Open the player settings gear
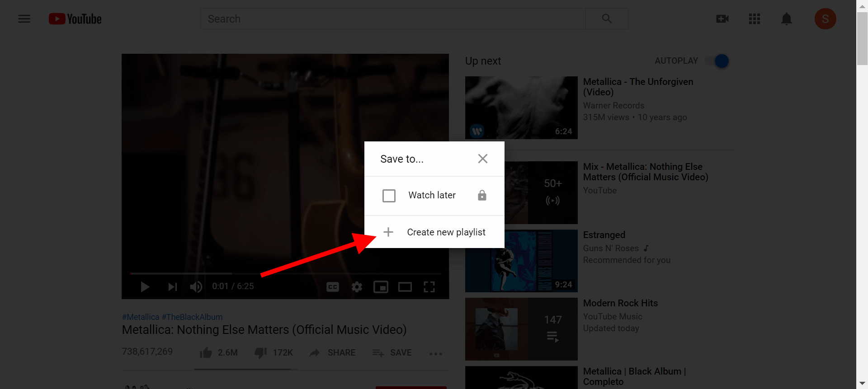This screenshot has width=868, height=389. pos(357,287)
